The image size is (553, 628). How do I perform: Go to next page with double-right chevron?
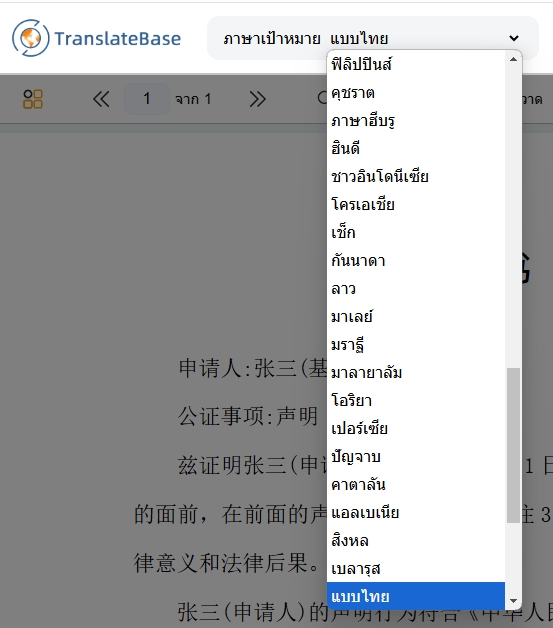point(257,99)
